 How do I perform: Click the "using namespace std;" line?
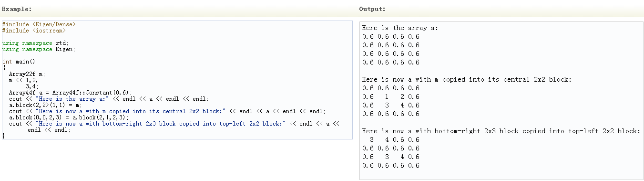point(36,43)
